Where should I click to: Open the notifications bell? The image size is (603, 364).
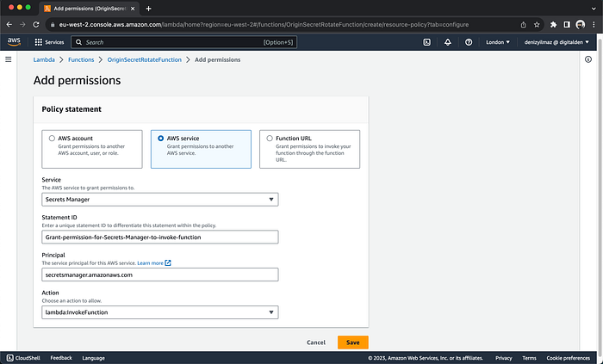(448, 42)
